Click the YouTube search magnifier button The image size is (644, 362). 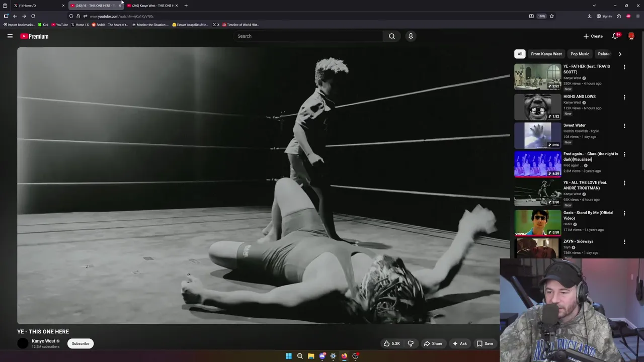[392, 36]
